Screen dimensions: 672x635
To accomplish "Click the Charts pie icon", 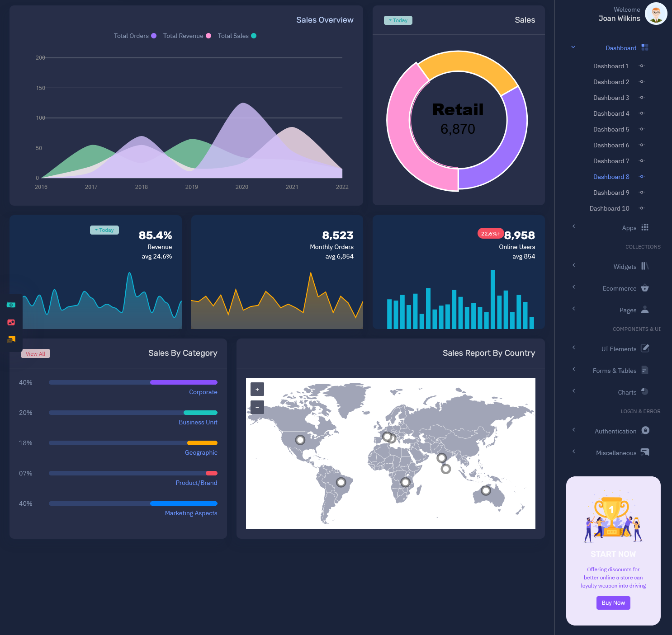I will click(x=645, y=391).
